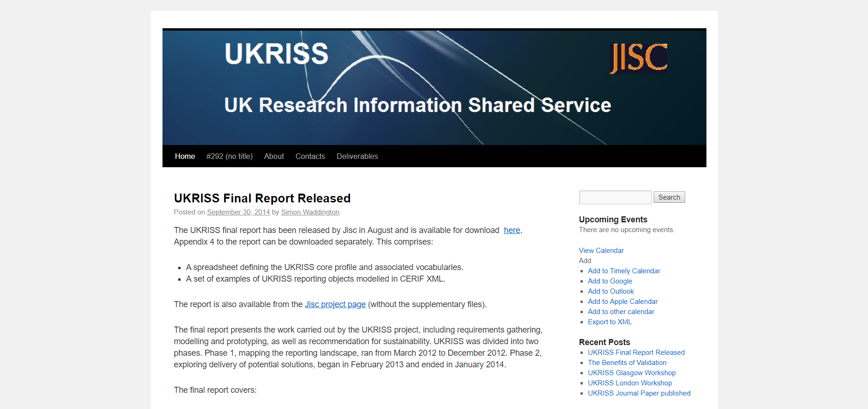Open recent post UKRISS London Workshop

(630, 383)
